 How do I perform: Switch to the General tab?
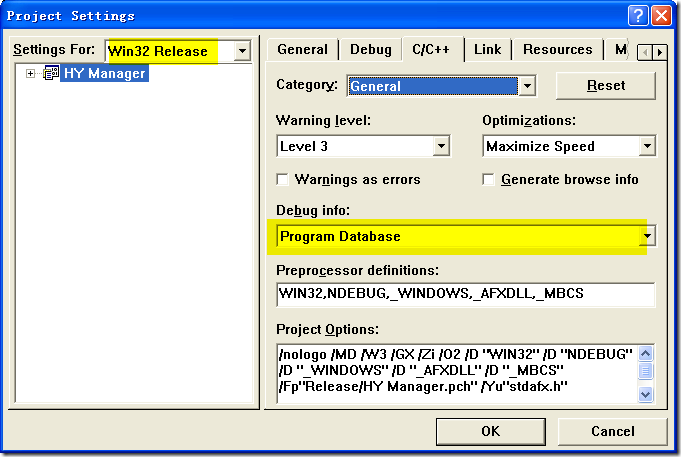tap(302, 50)
